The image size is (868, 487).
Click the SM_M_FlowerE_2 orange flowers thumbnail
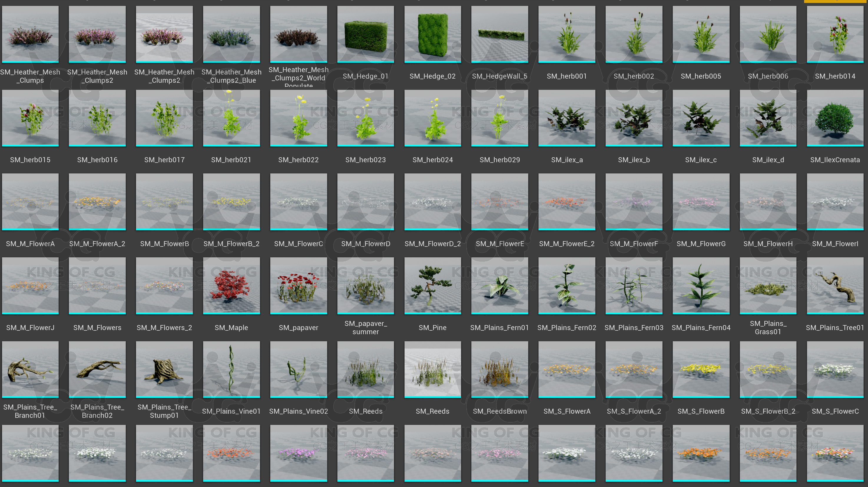(x=566, y=201)
